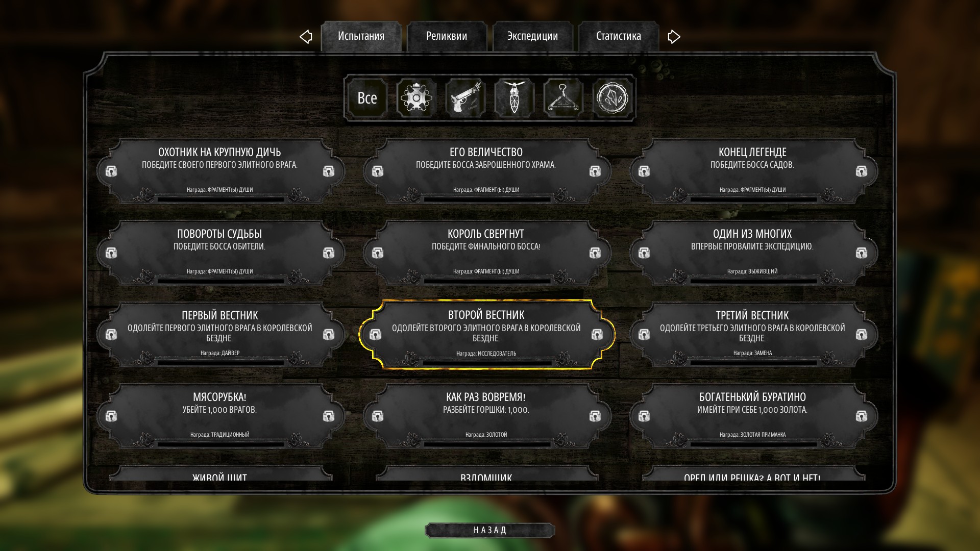Screen dimensions: 980x551
Task: Select the МЯСОРУБКА! challenge card
Action: click(x=220, y=416)
